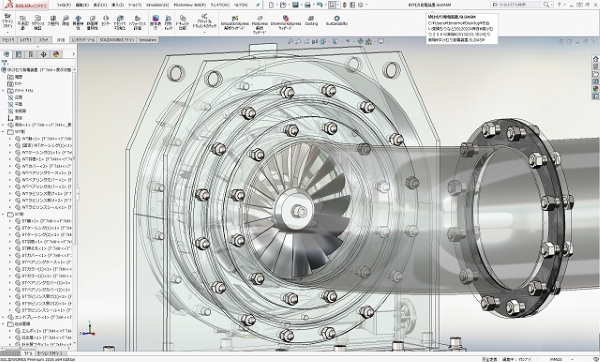600x362 pixels.
Task: Expand the first WT component under WT folder
Action: [x=10, y=139]
